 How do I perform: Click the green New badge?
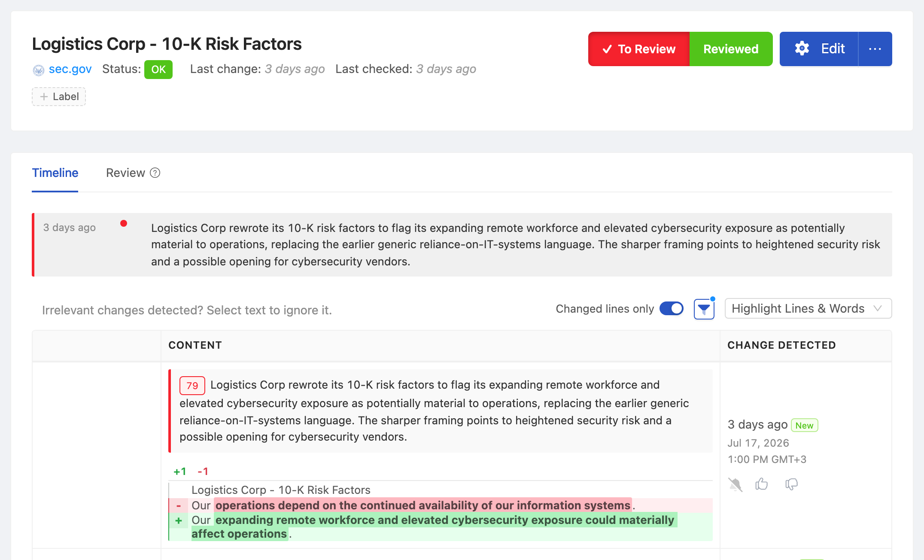(804, 425)
